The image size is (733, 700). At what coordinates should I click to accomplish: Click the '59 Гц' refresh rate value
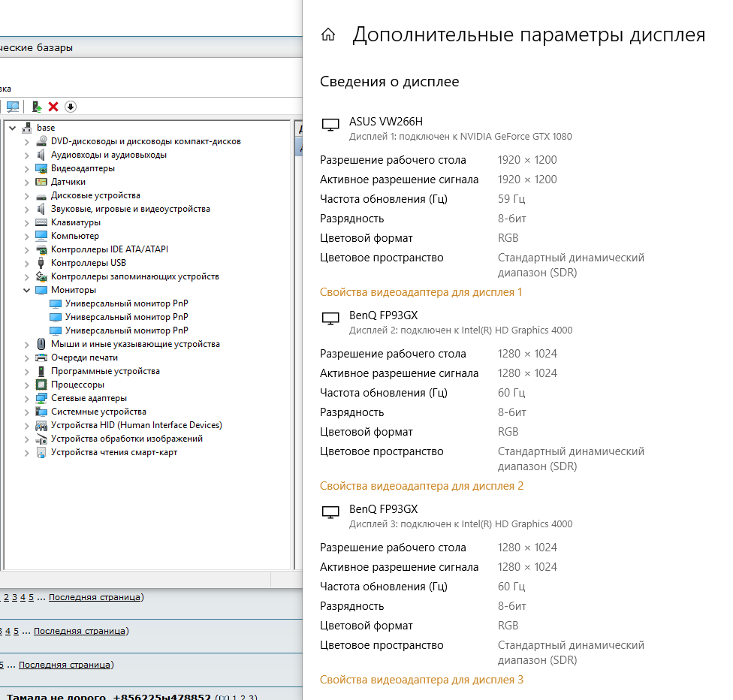511,199
